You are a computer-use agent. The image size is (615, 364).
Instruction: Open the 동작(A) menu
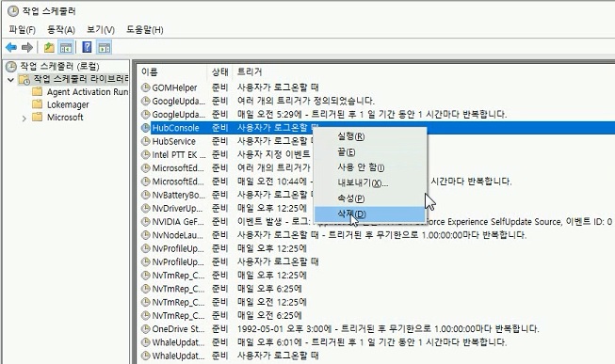tap(61, 30)
